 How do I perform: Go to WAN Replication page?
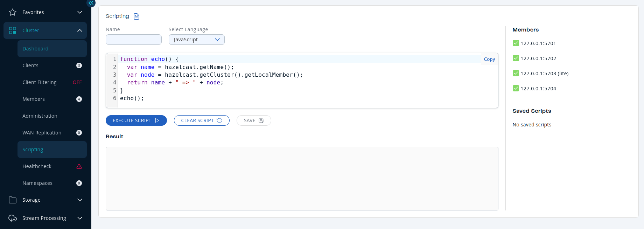click(42, 133)
